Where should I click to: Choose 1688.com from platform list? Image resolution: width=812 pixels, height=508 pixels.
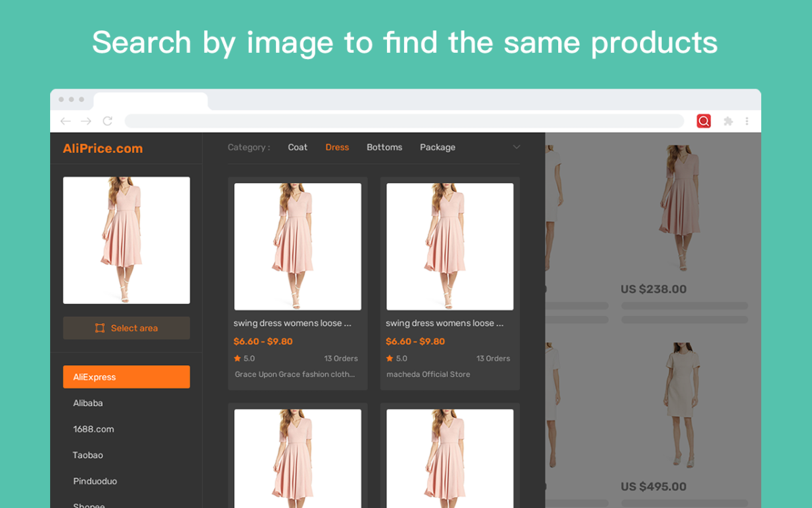pos(93,429)
